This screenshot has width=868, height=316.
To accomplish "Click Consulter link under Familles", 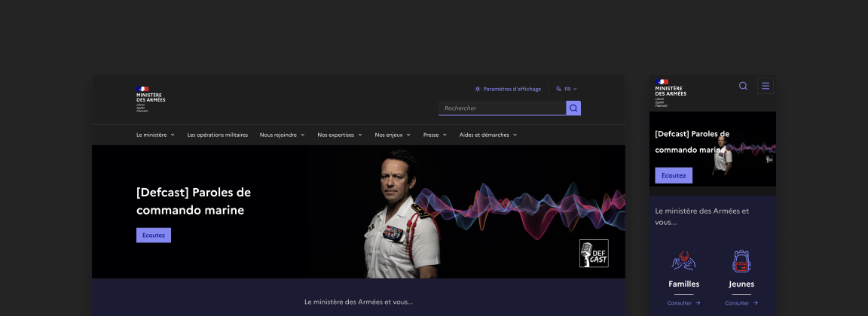I will point(683,303).
